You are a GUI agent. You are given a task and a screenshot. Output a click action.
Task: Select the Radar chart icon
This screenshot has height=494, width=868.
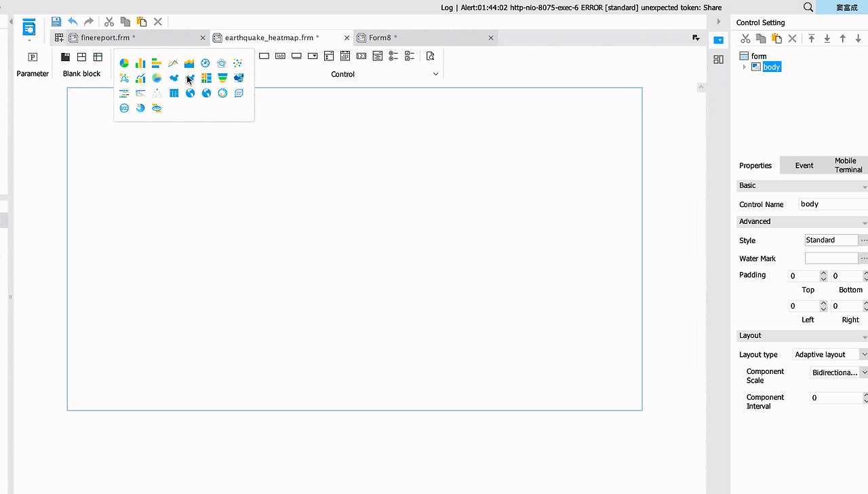coord(222,62)
